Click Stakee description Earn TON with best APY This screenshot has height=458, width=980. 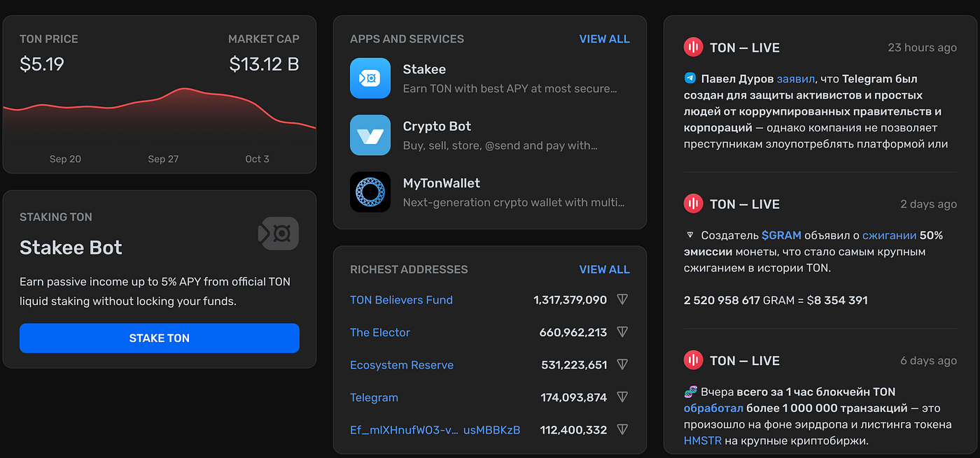pos(510,89)
